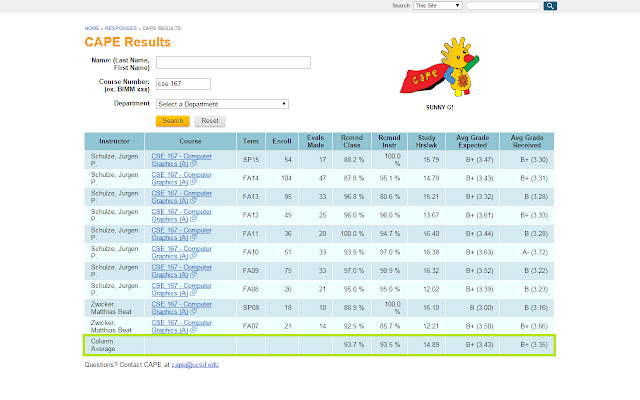Click external link icon in SP15 row
Viewport: 640px width, 400px height.
pos(192,164)
